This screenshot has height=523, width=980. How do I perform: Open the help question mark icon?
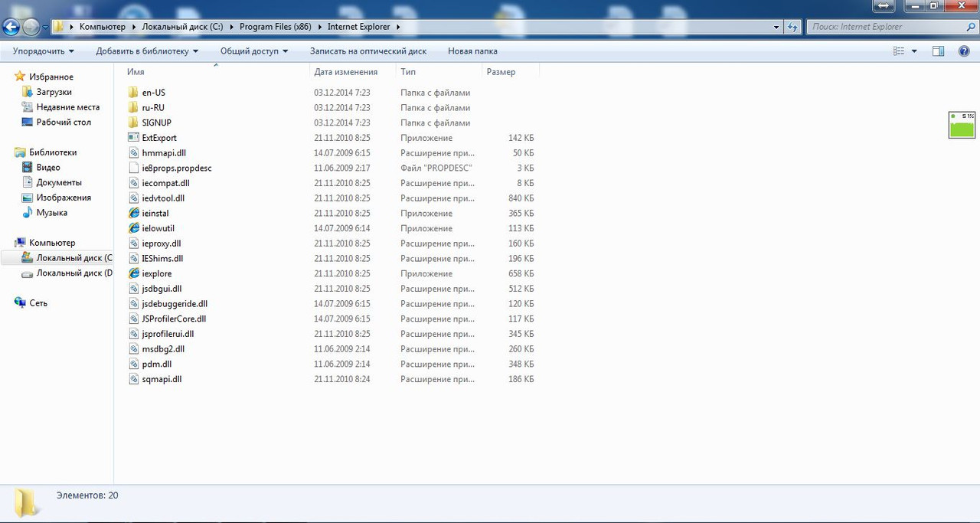(x=964, y=51)
